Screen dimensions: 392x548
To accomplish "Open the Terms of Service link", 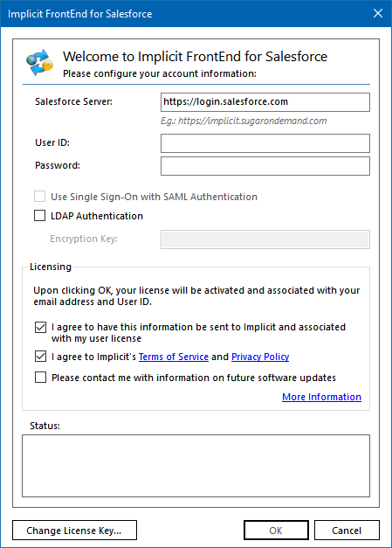I will click(x=174, y=357).
